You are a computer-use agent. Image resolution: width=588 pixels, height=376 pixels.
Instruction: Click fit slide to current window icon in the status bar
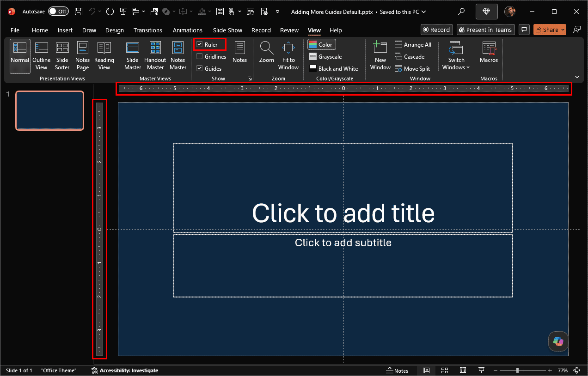(577, 370)
